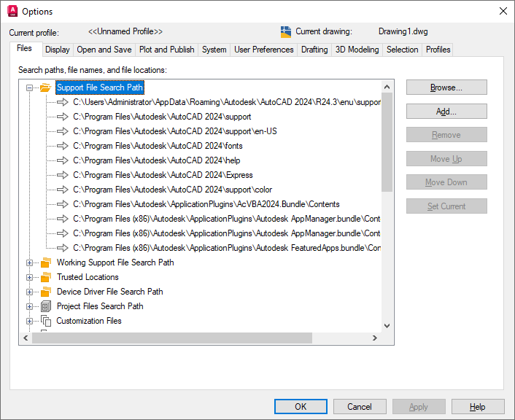
Task: Click the Remove button
Action: pos(446,135)
